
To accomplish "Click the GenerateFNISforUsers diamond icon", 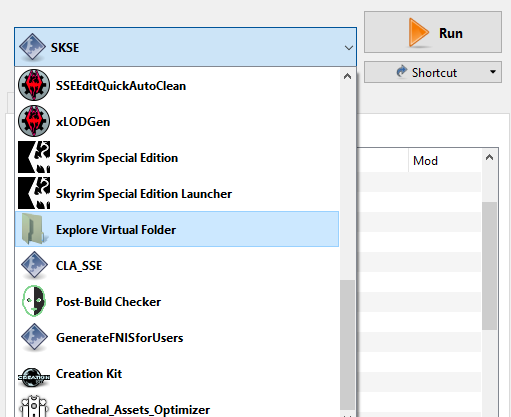I will point(34,337).
